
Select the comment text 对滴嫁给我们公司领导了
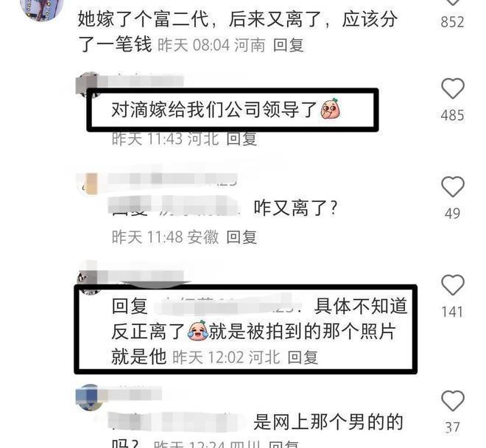(214, 109)
